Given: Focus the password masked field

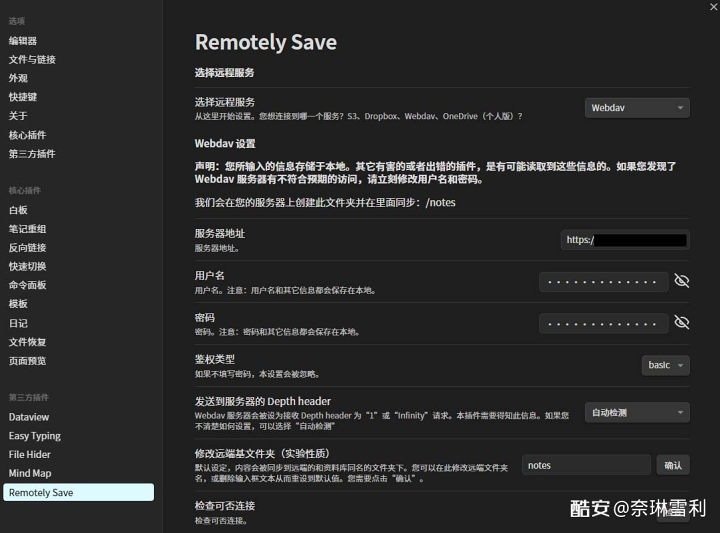Looking at the screenshot, I should [603, 323].
